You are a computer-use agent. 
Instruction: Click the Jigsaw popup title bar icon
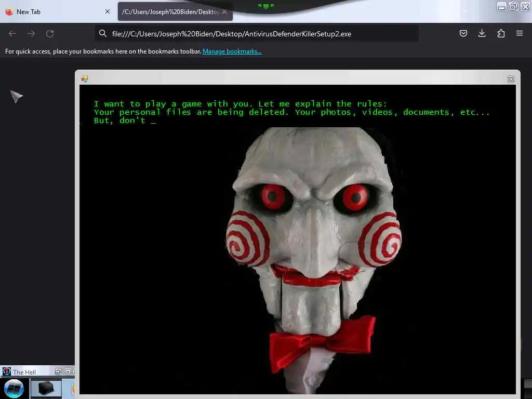point(85,79)
